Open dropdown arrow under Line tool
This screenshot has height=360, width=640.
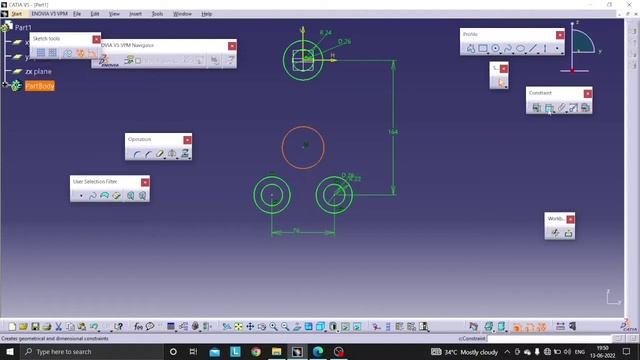(538, 53)
